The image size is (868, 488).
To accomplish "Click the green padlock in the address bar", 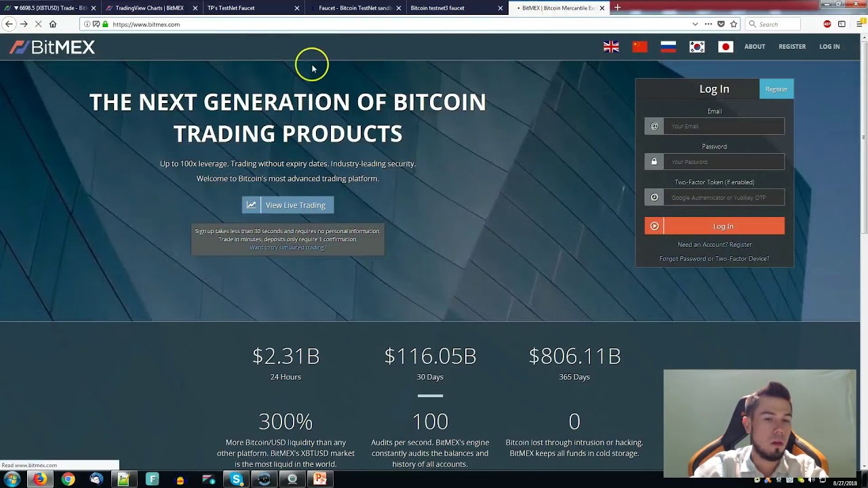I will [105, 24].
